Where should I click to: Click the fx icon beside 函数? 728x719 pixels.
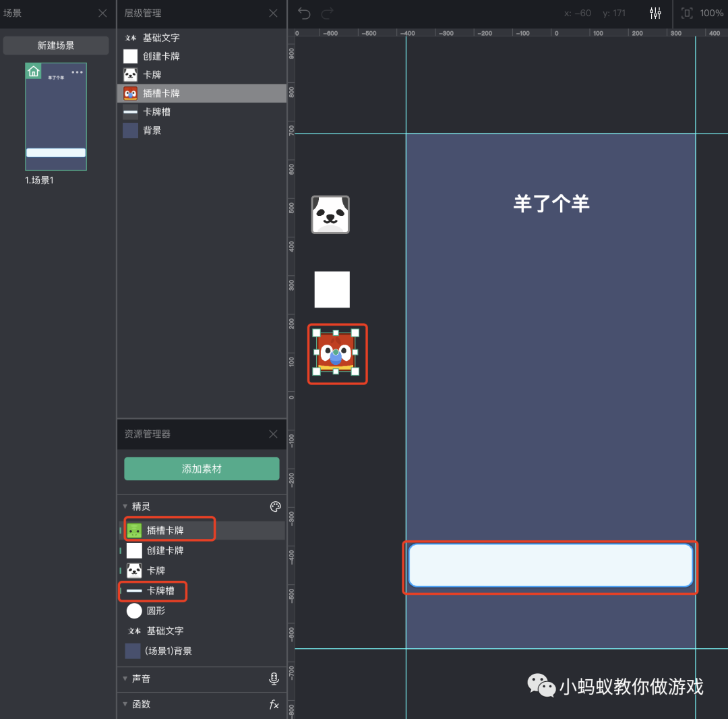[274, 705]
